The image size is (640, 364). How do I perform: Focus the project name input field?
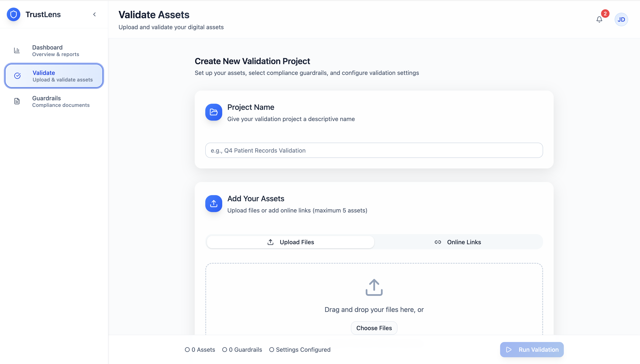374,150
